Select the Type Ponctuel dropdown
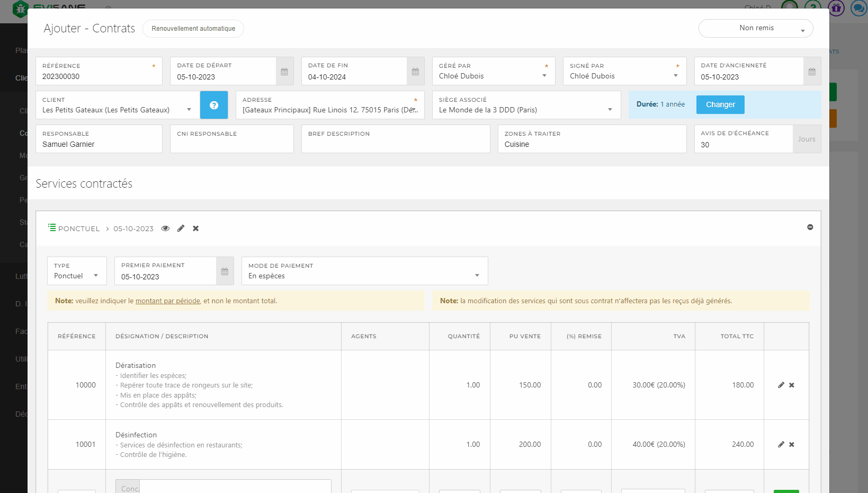868x493 pixels. point(77,276)
